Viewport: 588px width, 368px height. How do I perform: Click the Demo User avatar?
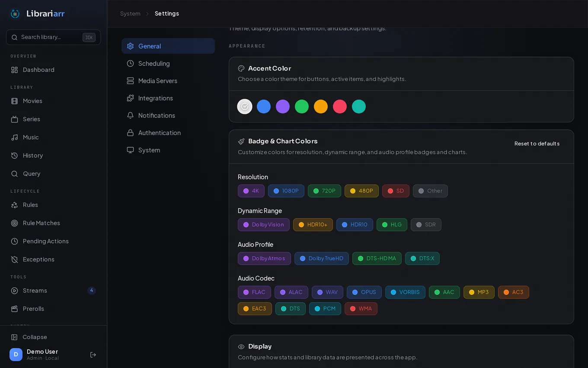coord(16,355)
